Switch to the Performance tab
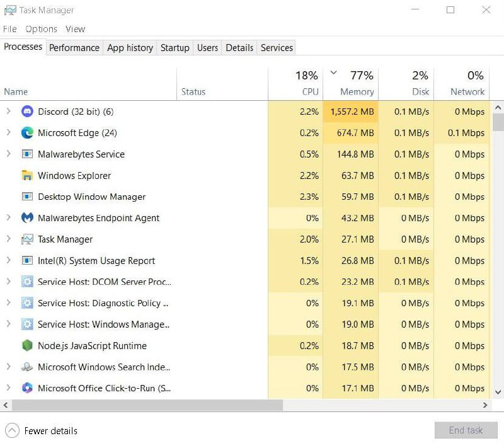This screenshot has height=448, width=504. click(74, 48)
